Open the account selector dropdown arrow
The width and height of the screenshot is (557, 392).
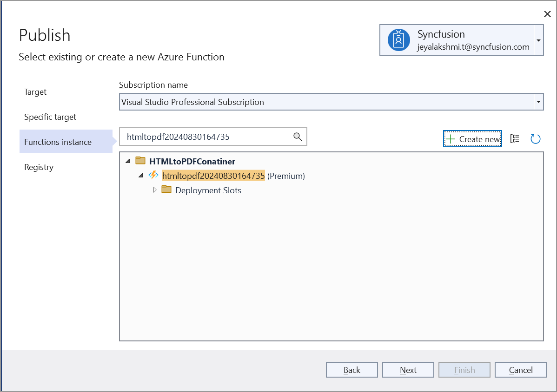click(x=538, y=40)
